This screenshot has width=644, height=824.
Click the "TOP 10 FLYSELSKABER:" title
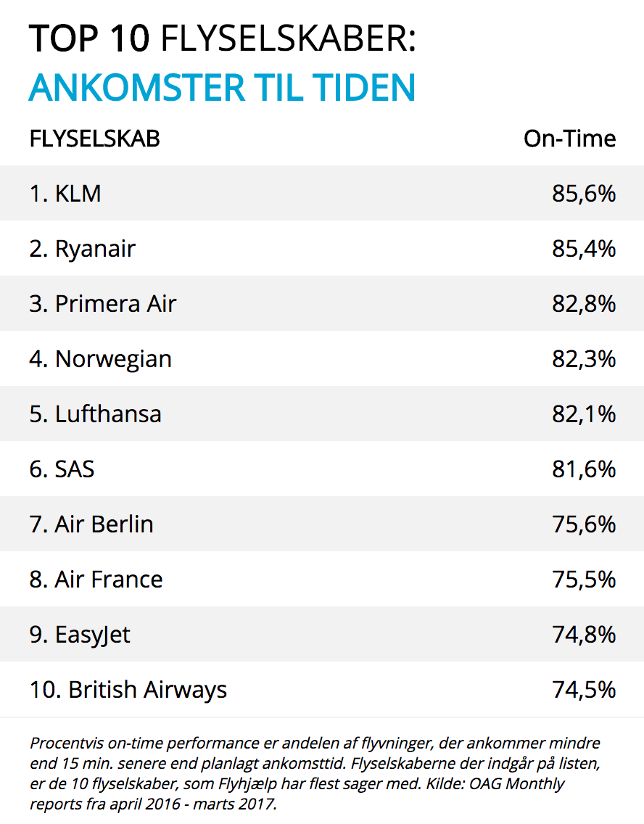point(222,40)
